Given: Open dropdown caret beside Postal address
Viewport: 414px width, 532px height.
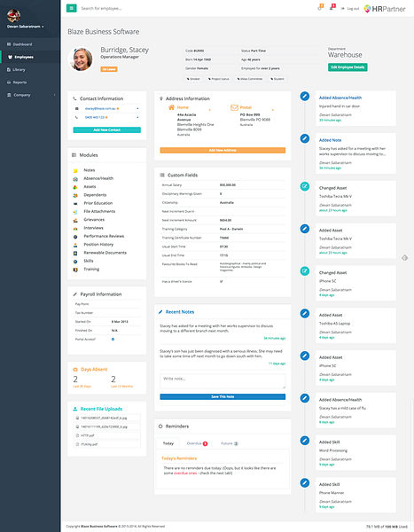Looking at the screenshot, I should (x=272, y=110).
